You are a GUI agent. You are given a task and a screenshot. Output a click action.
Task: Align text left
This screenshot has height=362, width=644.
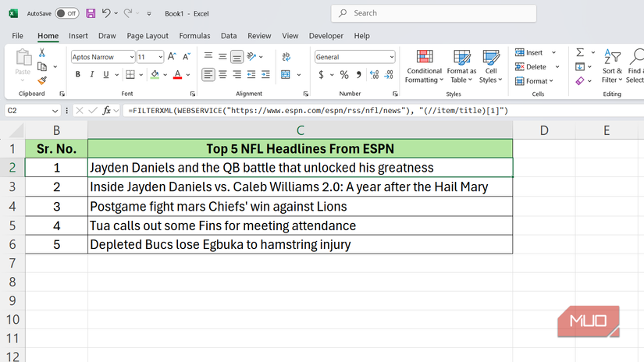tap(208, 74)
